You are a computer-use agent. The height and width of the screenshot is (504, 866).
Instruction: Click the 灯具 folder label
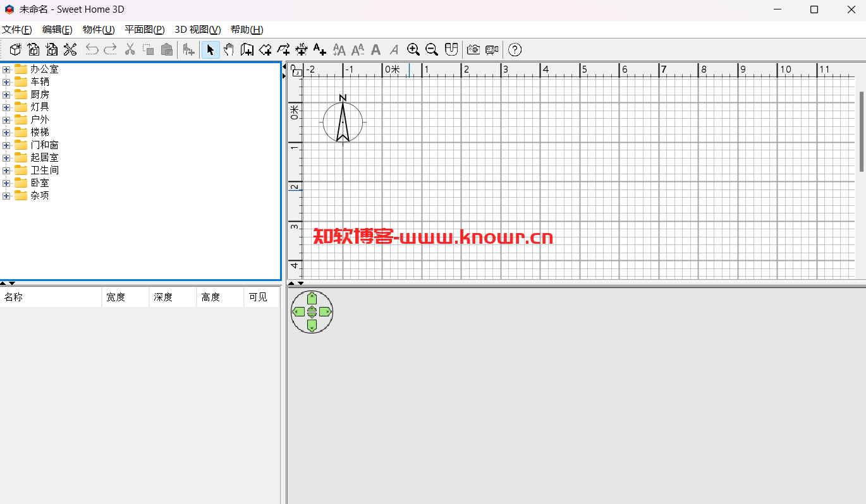click(x=40, y=107)
